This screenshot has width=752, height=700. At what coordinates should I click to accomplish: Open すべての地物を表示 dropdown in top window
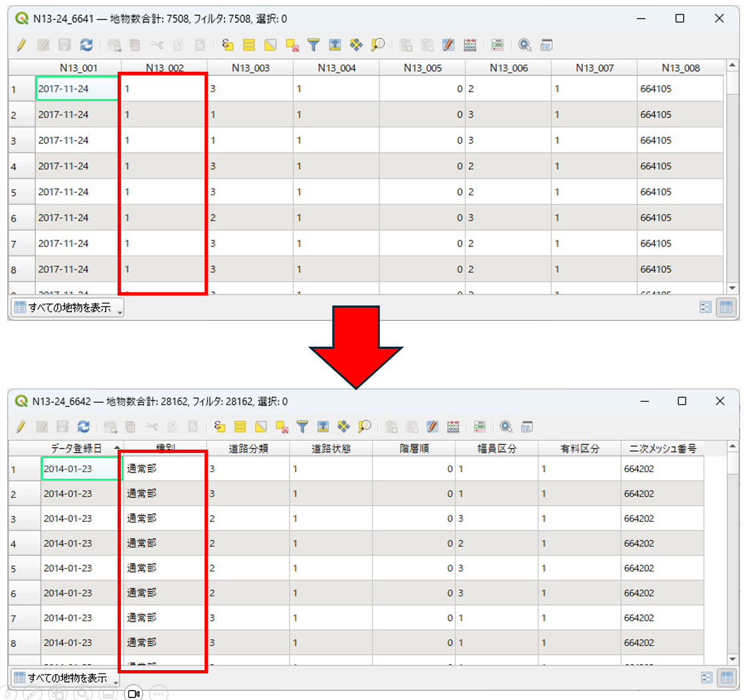click(68, 307)
